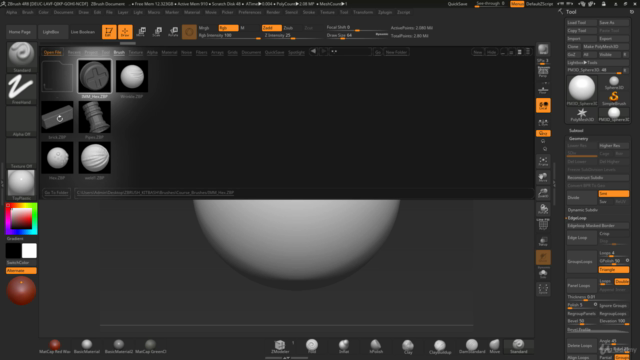Click the Zoom3D icon

coord(543,193)
